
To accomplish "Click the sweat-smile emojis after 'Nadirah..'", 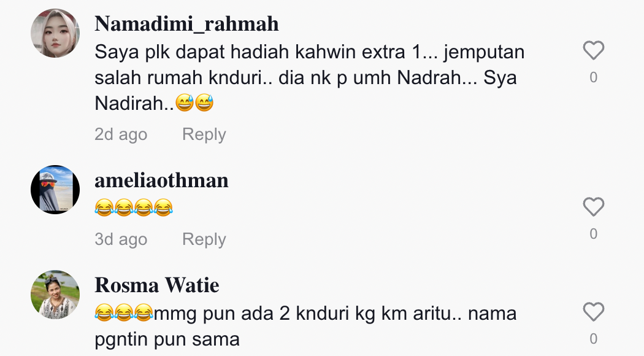I will (194, 103).
